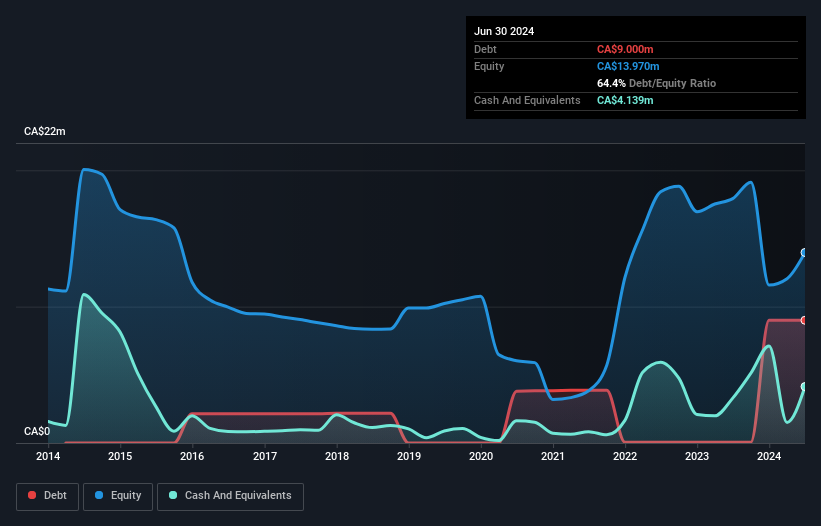Click the CA$4.139m cash value

[x=625, y=100]
